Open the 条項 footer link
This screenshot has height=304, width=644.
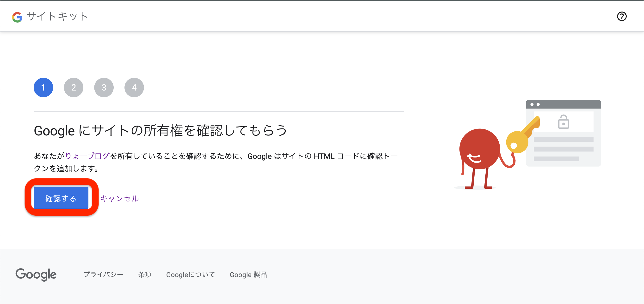(x=145, y=274)
